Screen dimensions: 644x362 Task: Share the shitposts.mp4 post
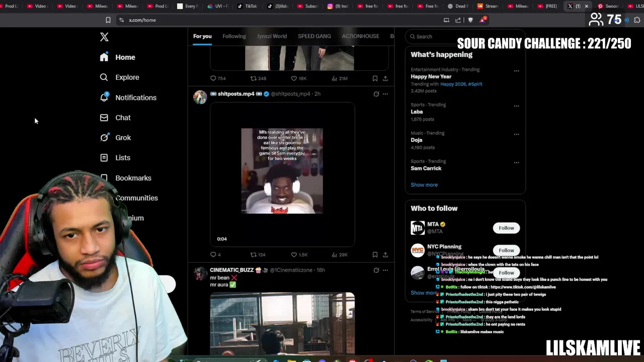tap(385, 255)
